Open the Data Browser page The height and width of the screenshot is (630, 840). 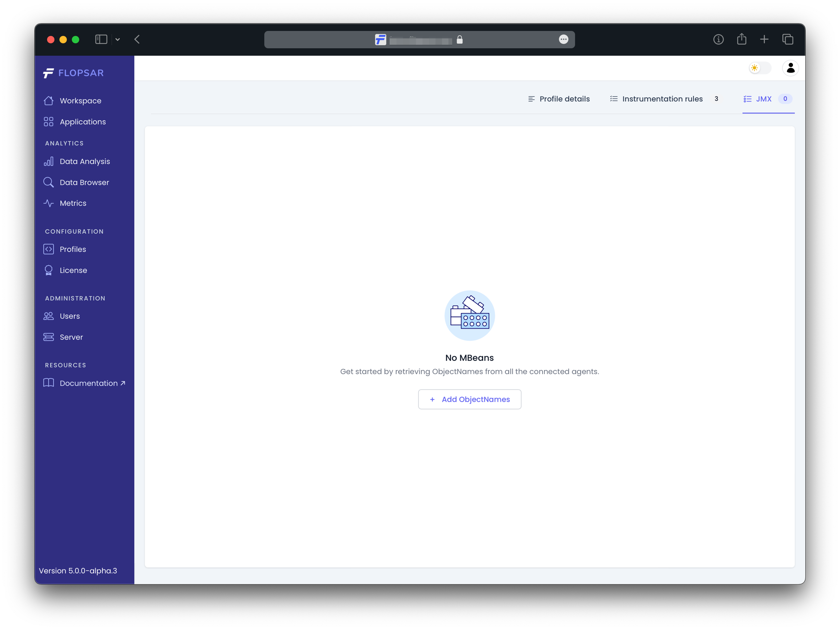coord(84,182)
